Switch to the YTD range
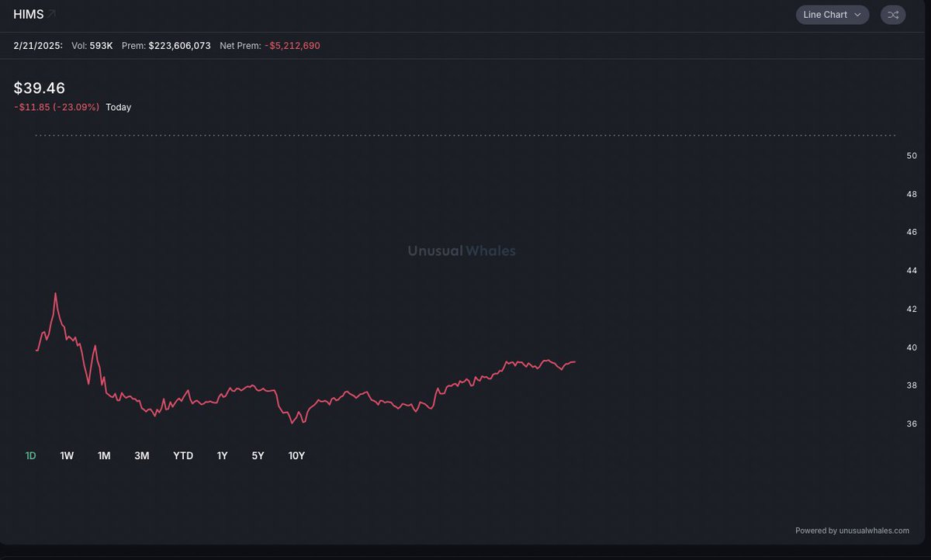931x560 pixels. pyautogui.click(x=183, y=456)
